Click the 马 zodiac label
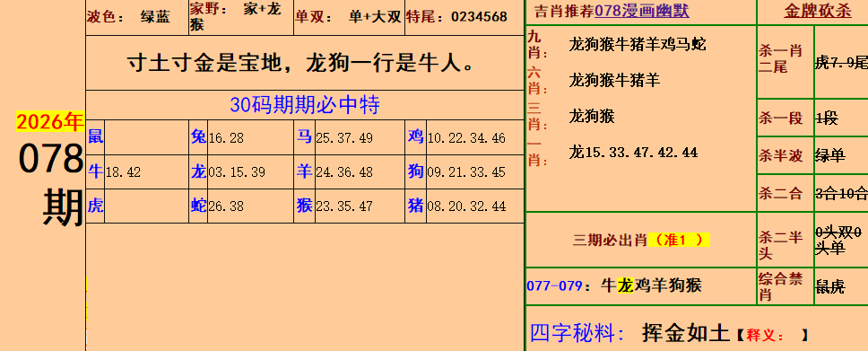Image resolution: width=868 pixels, height=351 pixels. 305,137
